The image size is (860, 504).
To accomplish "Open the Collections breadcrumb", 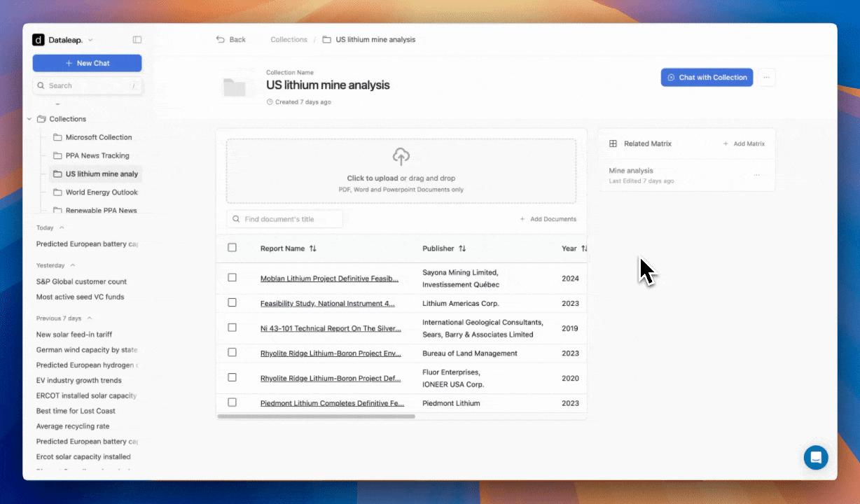I will coord(289,40).
